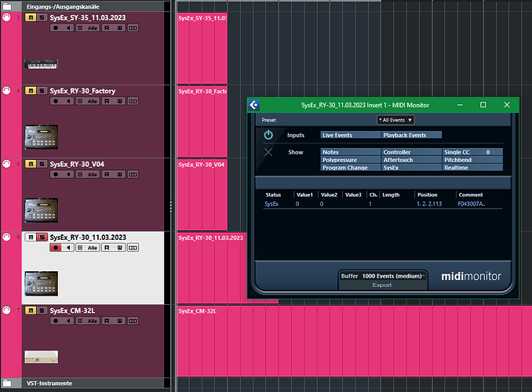Screen dimensions: 532x392
Task: Click edit-in-place icon on SysEx_RY-30_Factory track
Action: pos(133,101)
